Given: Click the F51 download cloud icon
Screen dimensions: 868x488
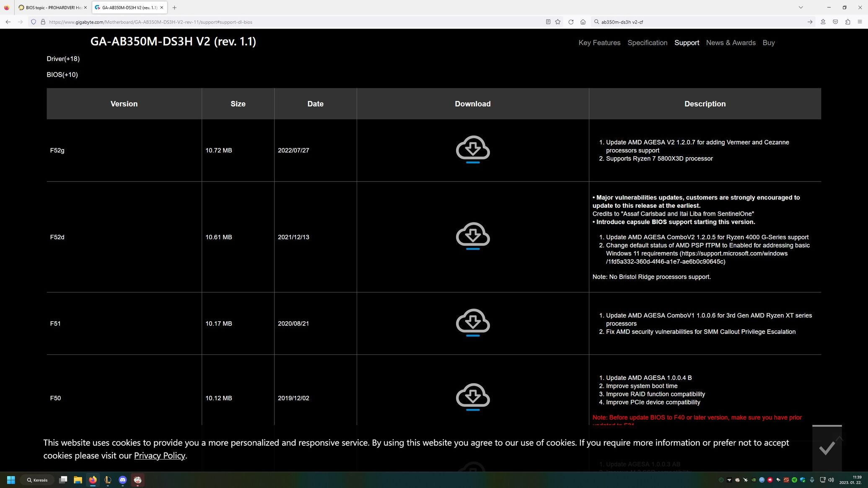Looking at the screenshot, I should pos(472,323).
